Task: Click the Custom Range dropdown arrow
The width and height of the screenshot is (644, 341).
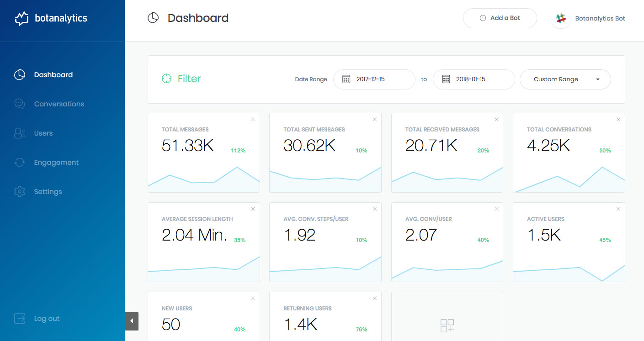Action: tap(598, 79)
